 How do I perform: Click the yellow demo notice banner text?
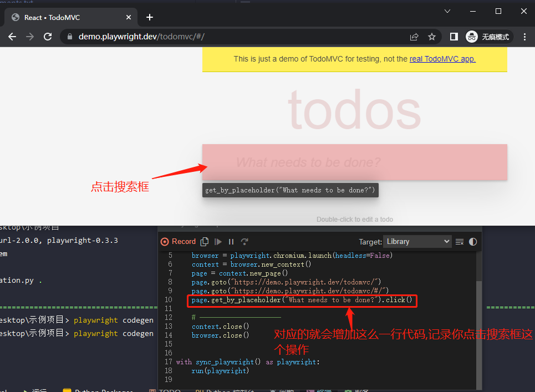354,59
